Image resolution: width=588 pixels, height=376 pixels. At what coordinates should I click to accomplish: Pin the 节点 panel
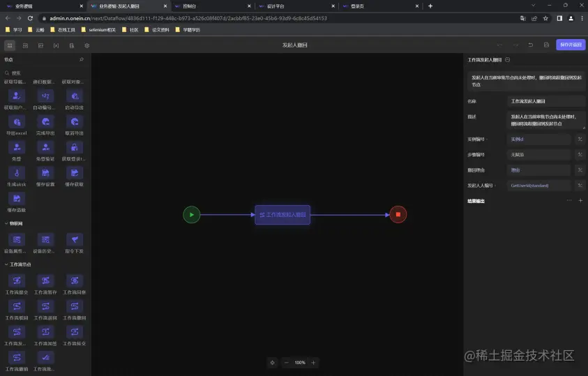pyautogui.click(x=82, y=59)
